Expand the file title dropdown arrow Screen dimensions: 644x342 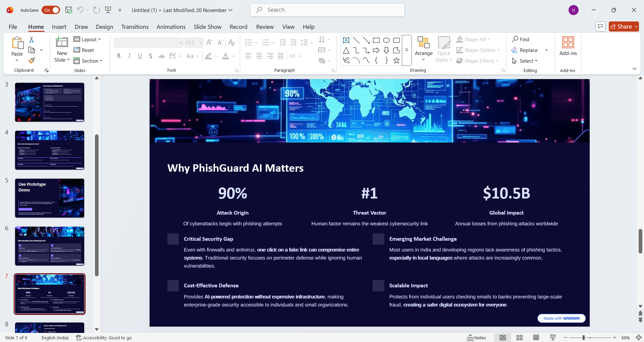click(x=230, y=10)
